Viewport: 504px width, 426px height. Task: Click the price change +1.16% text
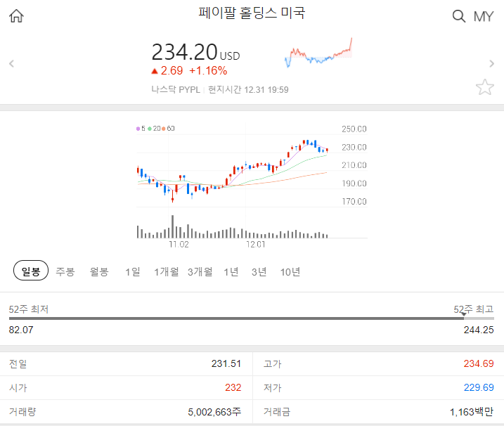(208, 71)
